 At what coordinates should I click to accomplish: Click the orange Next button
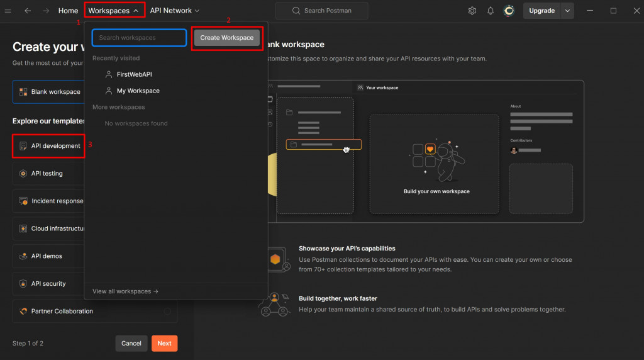[164, 343]
